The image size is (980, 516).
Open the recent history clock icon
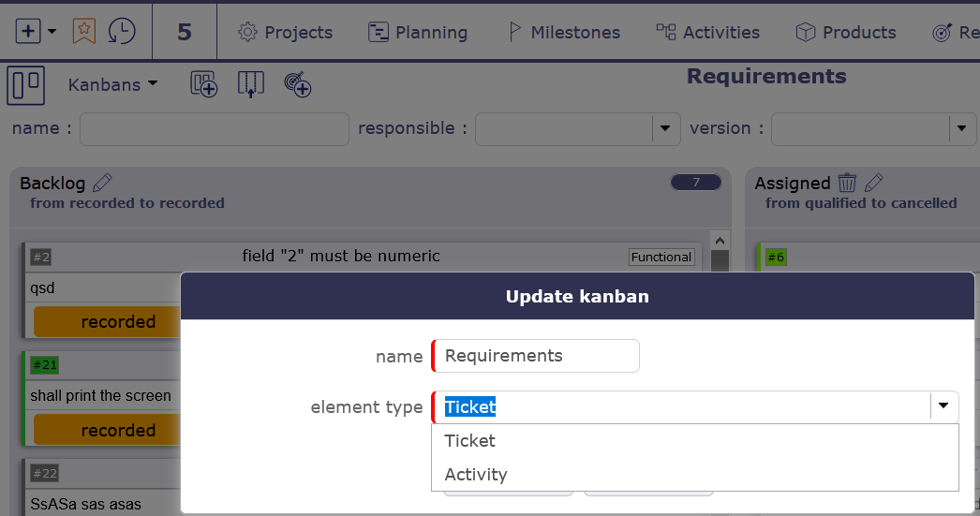point(121,31)
